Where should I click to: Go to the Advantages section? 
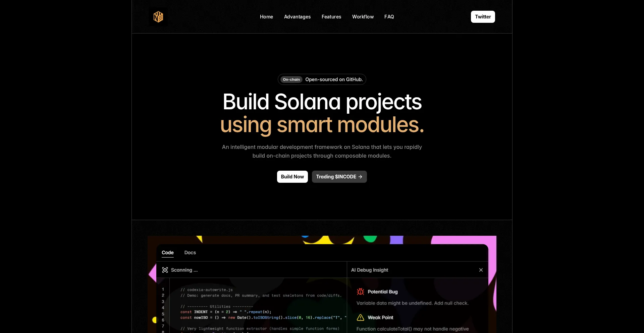click(x=297, y=17)
